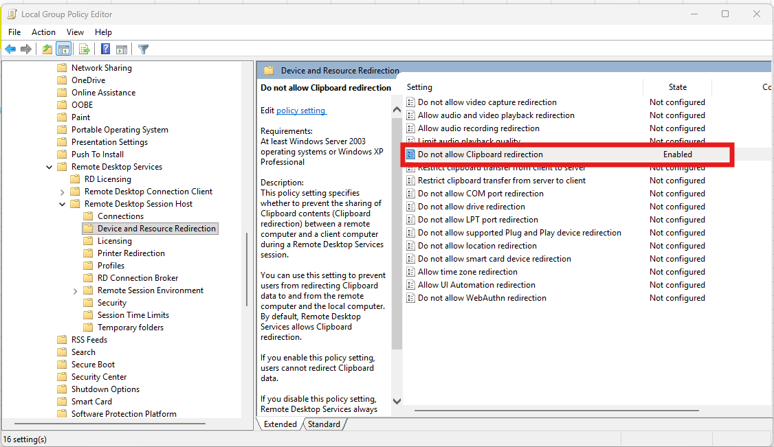Select Do not allow Clipboard redirection policy
Screen dimensions: 774x447
coord(480,155)
